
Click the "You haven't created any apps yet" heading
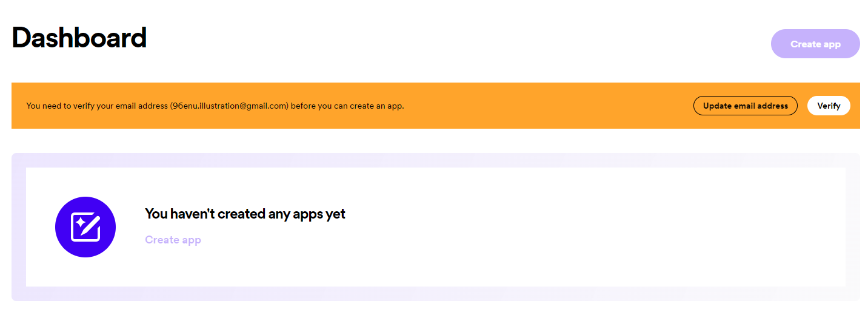coord(245,214)
